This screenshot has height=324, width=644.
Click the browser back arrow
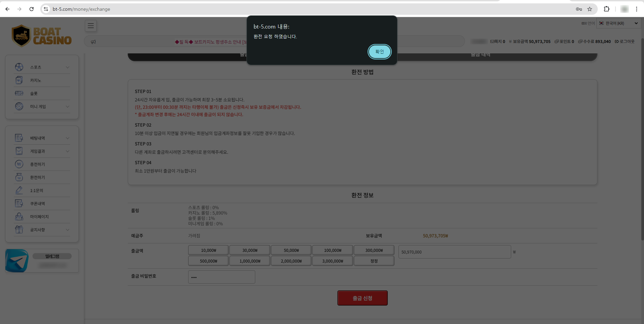click(7, 9)
